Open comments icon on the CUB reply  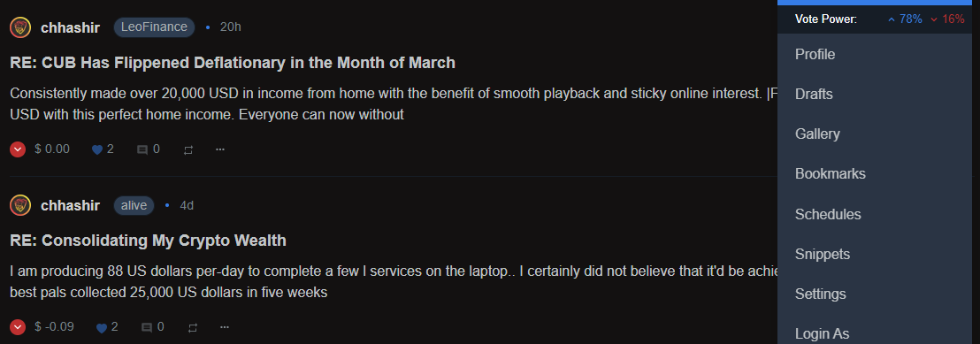(x=142, y=150)
